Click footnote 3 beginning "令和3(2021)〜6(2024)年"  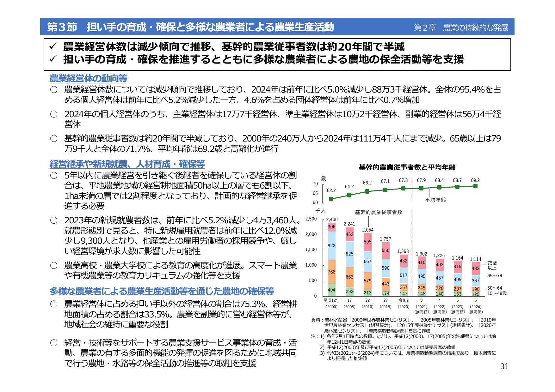tap(408, 356)
